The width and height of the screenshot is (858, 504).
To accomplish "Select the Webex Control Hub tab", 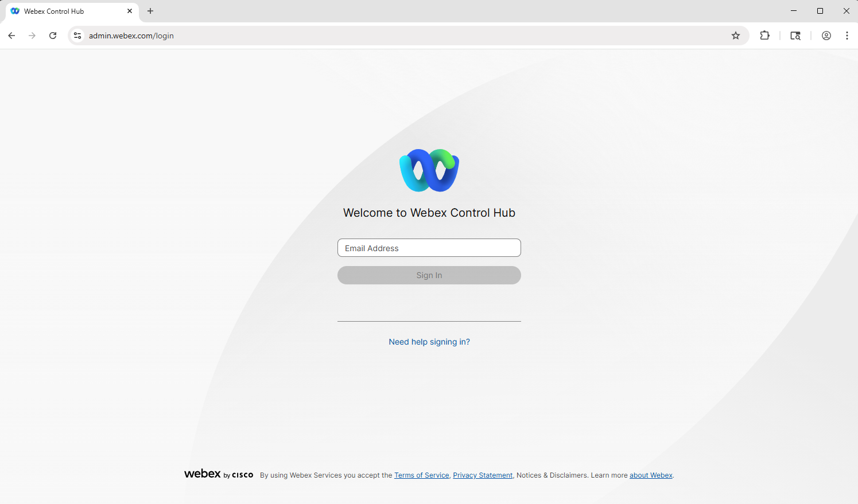I will click(x=63, y=11).
